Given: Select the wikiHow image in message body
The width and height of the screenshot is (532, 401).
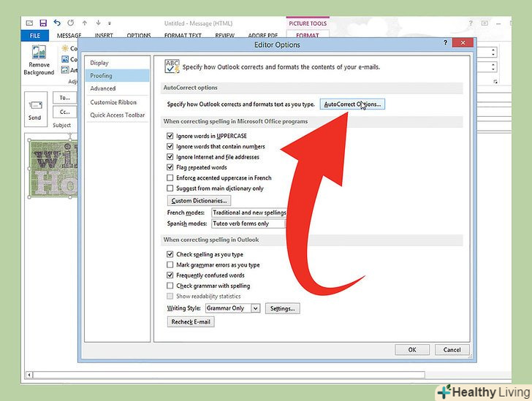Looking at the screenshot, I should (x=53, y=169).
